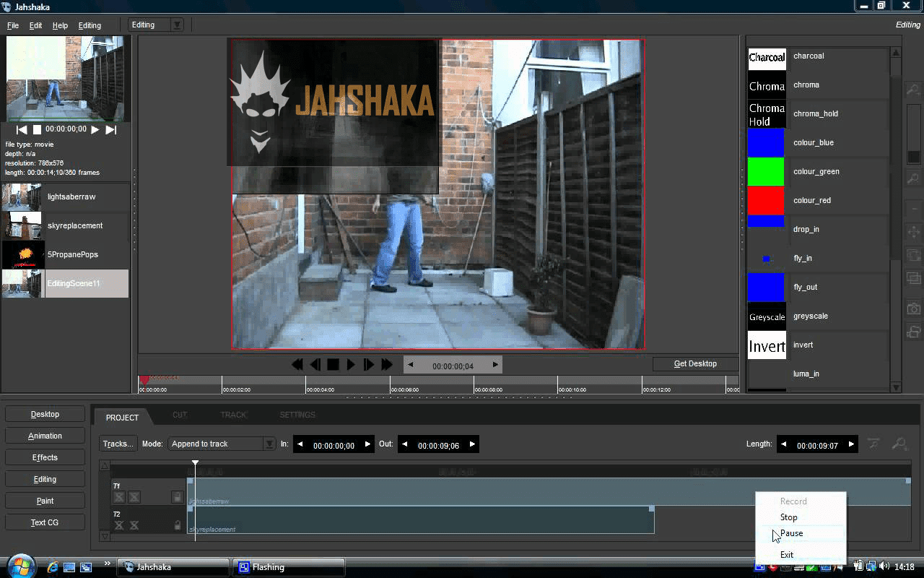924x578 pixels.
Task: Choose the chroma_hold effect
Action: pyautogui.click(x=818, y=114)
